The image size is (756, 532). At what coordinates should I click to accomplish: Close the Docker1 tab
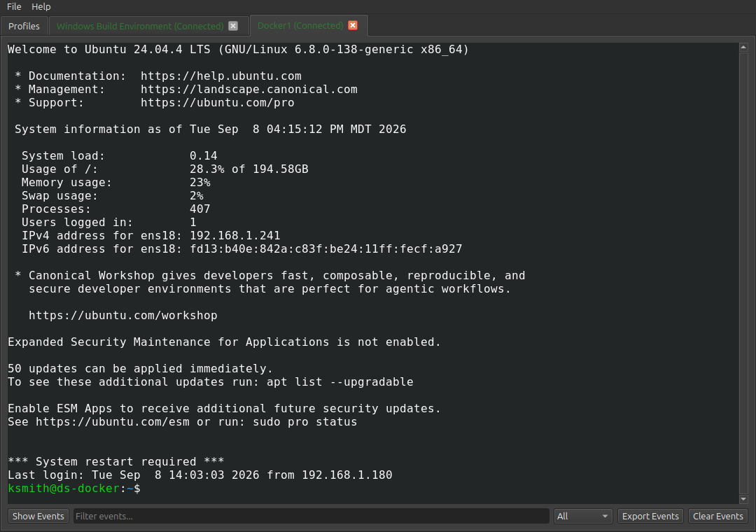pyautogui.click(x=353, y=26)
